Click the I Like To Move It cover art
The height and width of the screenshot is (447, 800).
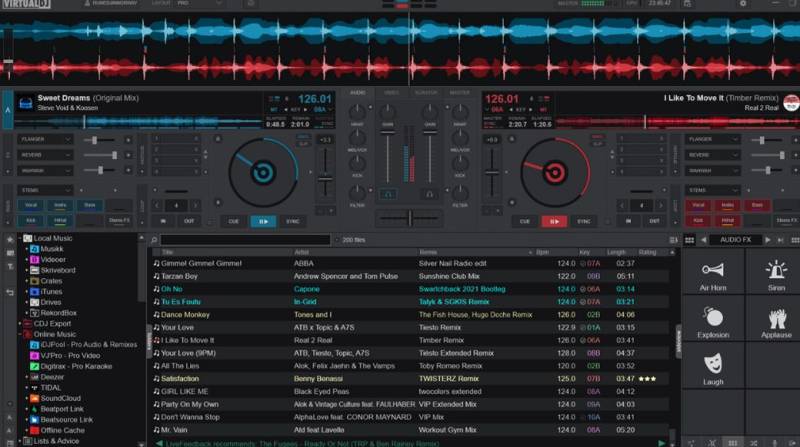pyautogui.click(x=791, y=103)
